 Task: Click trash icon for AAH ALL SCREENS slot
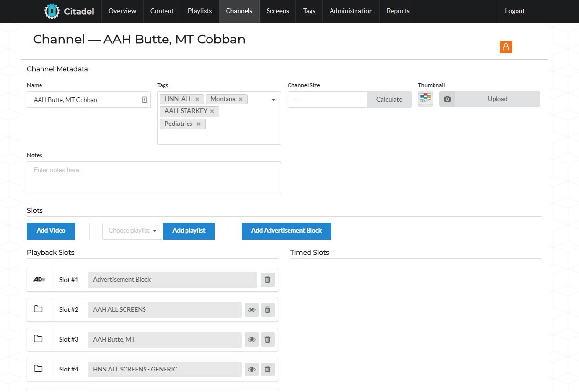tap(268, 309)
